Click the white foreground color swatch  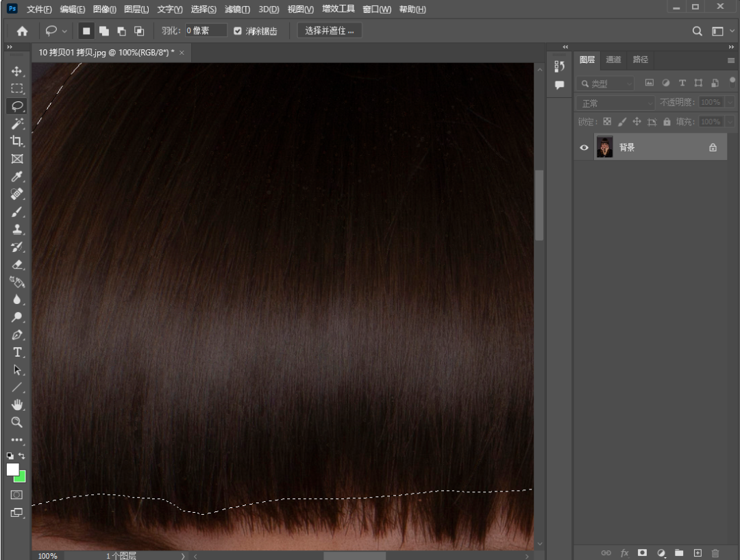pos(13,469)
